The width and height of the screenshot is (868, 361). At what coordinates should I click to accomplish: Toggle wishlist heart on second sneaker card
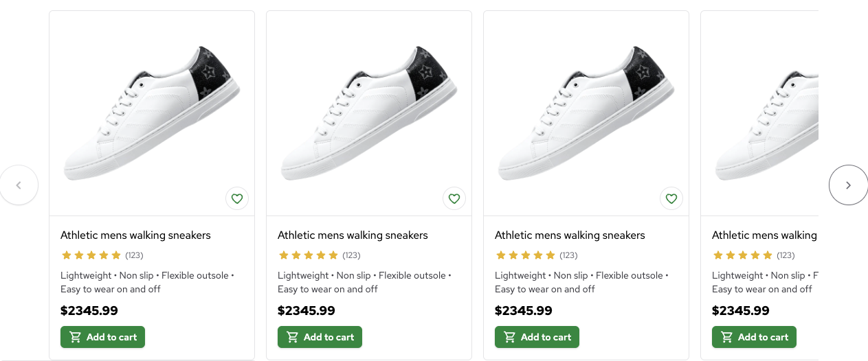point(454,199)
